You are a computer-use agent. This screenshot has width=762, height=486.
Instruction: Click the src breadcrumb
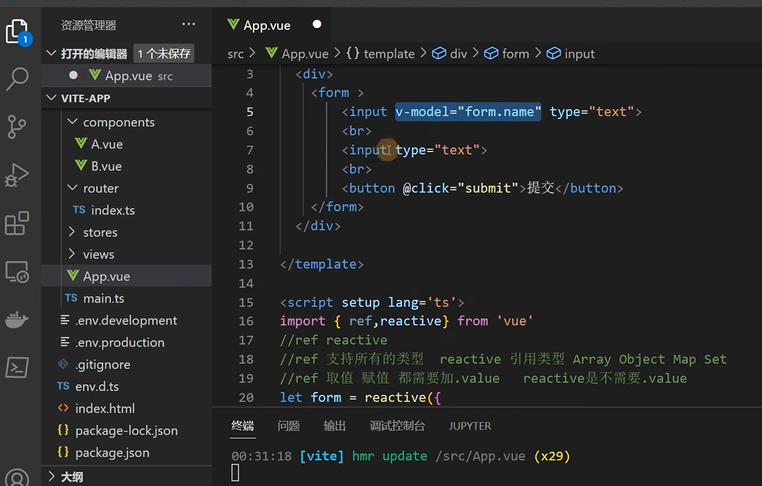pos(236,53)
